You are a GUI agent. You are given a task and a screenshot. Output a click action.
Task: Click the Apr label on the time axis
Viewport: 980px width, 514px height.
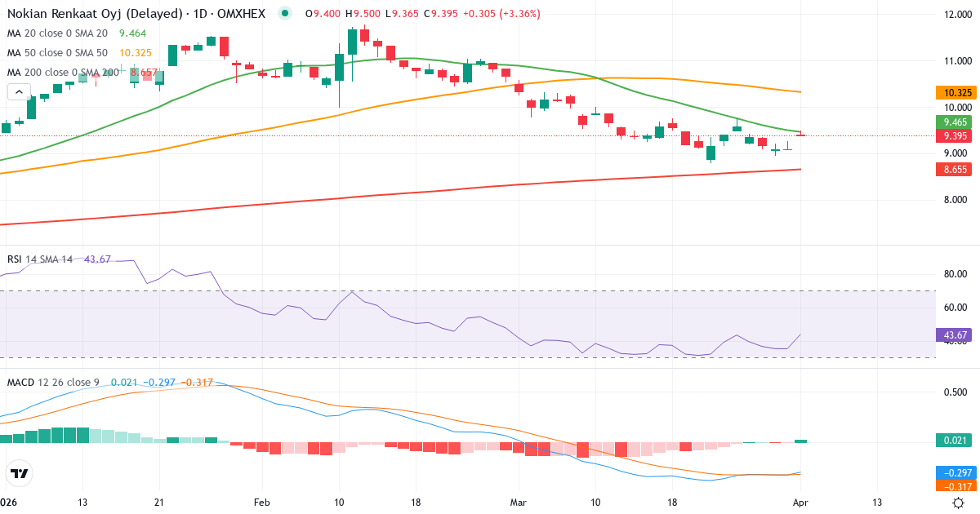pos(799,503)
